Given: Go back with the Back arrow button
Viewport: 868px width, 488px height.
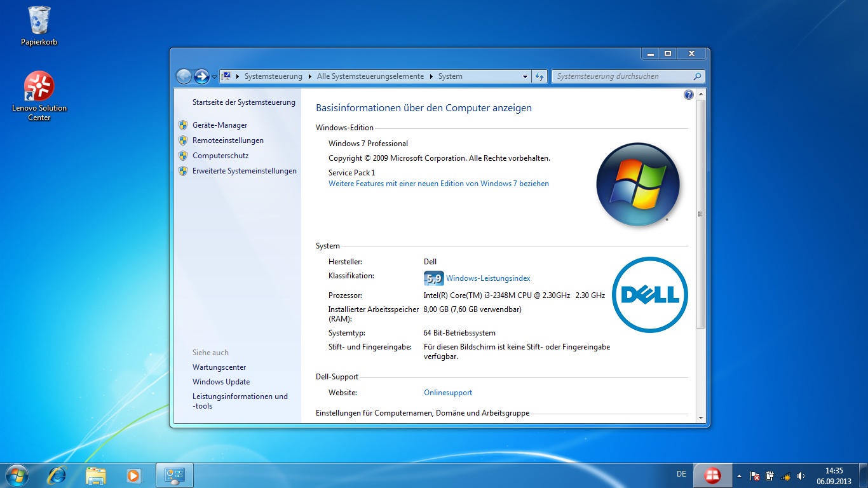Looking at the screenshot, I should [x=184, y=76].
